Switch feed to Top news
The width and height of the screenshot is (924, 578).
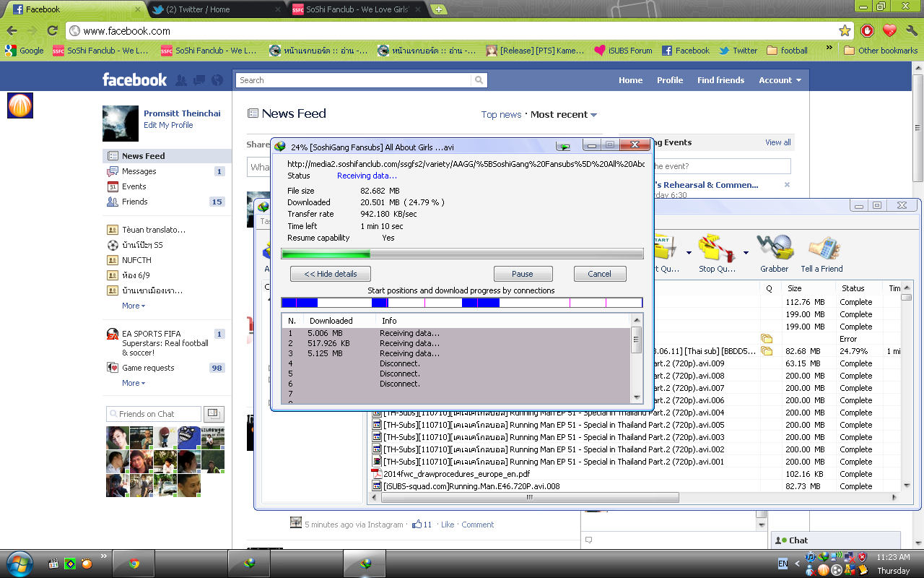pos(501,114)
